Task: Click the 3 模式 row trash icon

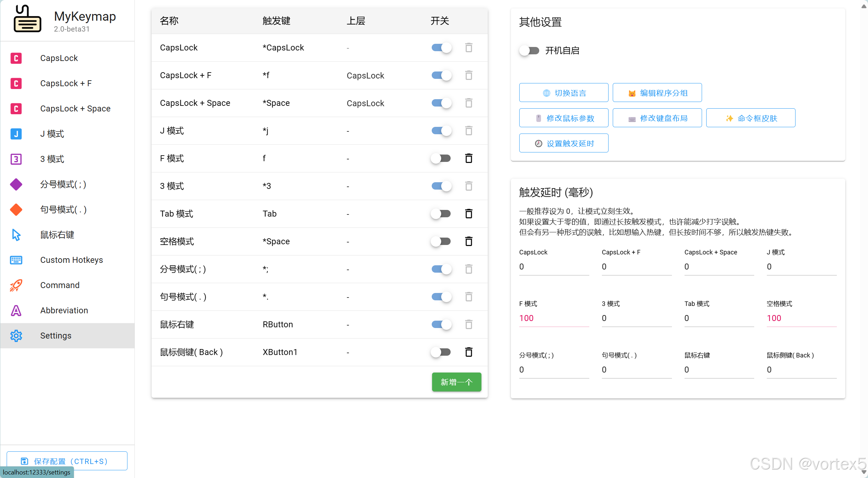Action: click(x=469, y=186)
